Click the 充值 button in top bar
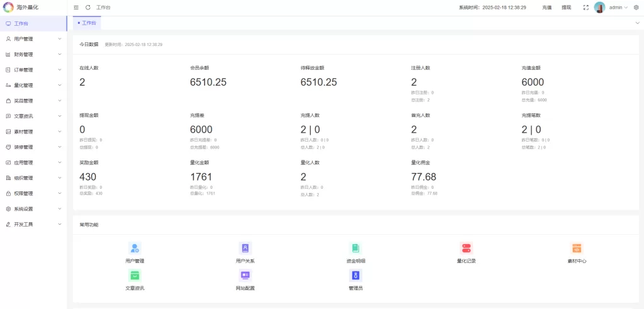The image size is (644, 309). pyautogui.click(x=547, y=8)
